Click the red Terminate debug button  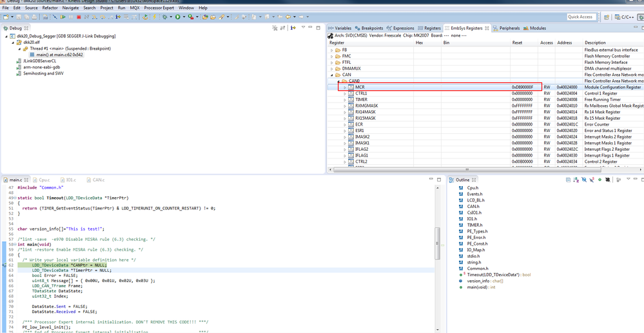[79, 17]
